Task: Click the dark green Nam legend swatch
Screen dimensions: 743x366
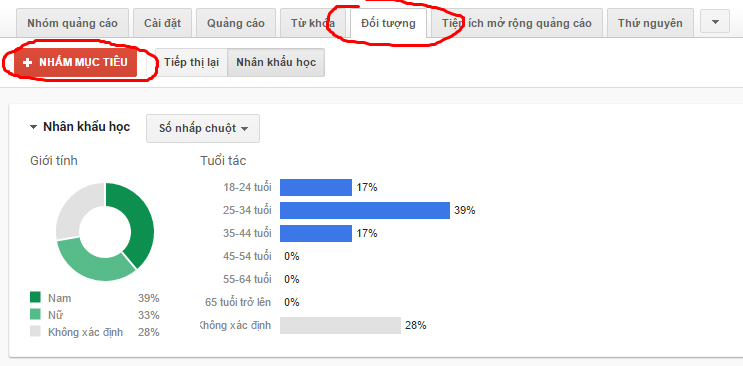Action: [x=36, y=297]
